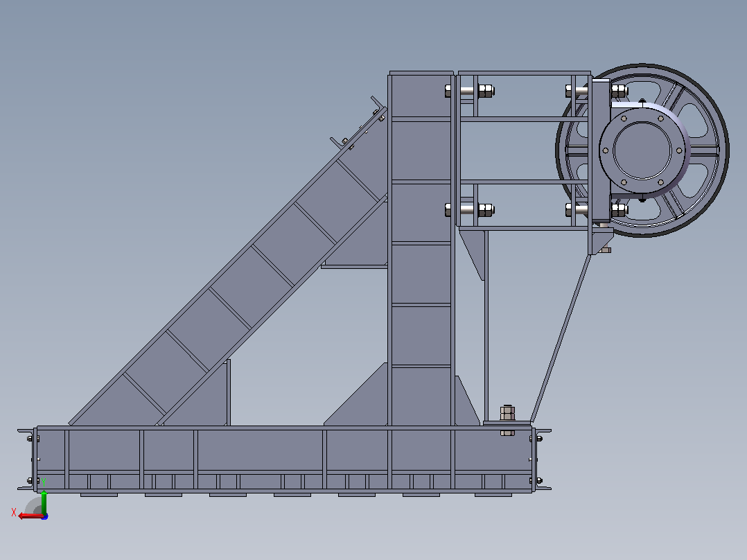Select the round bearing flange with six bolts
Viewport: 747px width, 560px height.
642,150
